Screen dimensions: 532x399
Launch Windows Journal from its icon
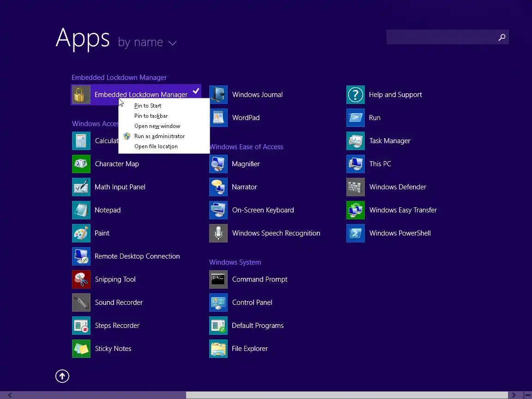click(218, 95)
